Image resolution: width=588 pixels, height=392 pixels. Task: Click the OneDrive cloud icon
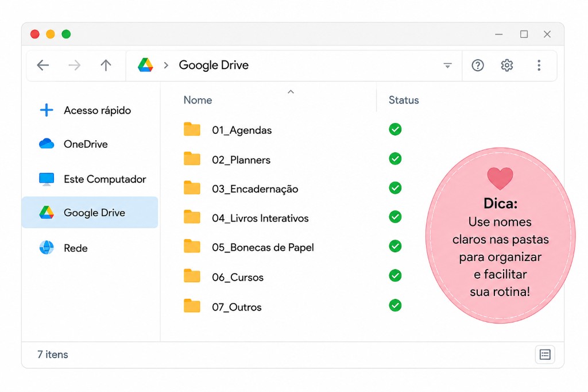click(x=47, y=144)
